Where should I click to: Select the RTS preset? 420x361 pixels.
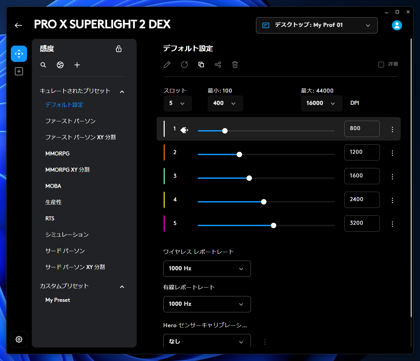(x=50, y=218)
